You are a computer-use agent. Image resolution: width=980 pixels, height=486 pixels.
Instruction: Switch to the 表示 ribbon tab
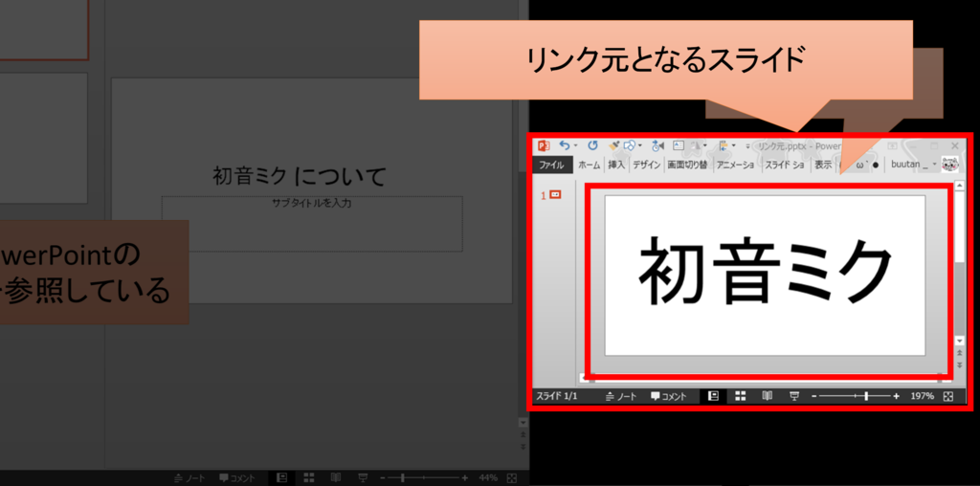pos(822,165)
